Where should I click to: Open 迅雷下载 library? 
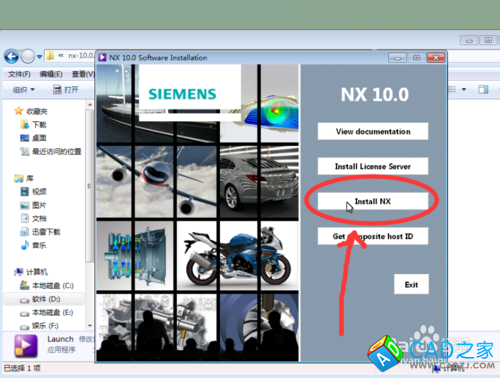40,232
